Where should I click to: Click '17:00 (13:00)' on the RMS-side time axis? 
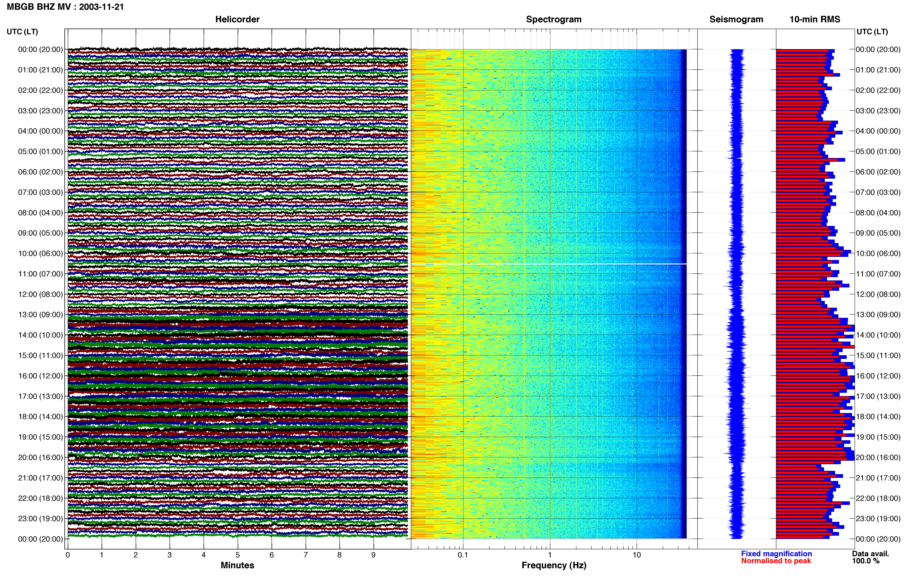pos(878,396)
